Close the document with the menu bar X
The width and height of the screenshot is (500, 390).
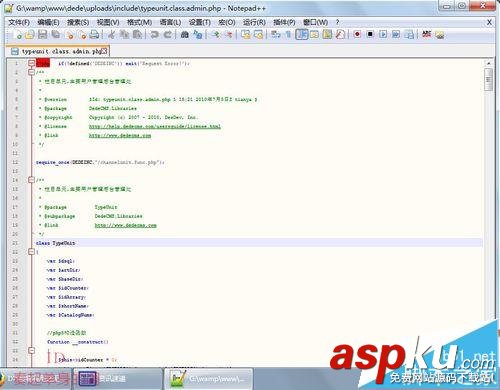tap(489, 22)
